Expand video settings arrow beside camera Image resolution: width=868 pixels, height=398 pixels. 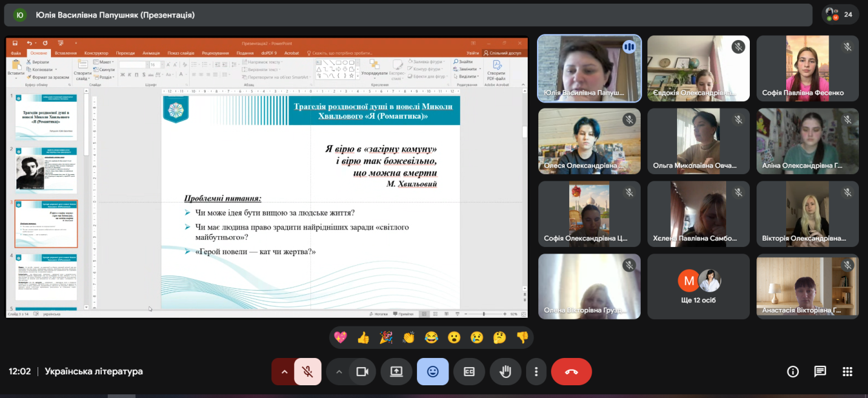point(339,372)
